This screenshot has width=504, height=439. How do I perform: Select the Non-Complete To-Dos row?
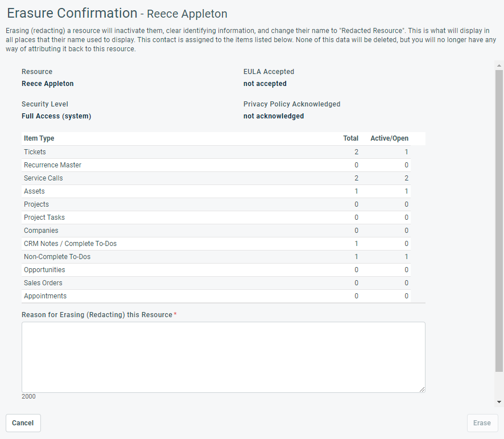point(216,257)
